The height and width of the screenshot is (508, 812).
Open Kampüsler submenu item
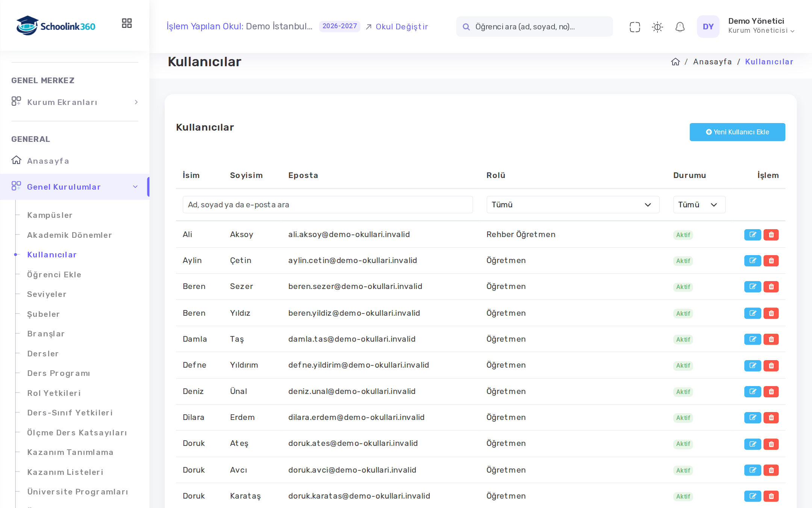pyautogui.click(x=50, y=215)
